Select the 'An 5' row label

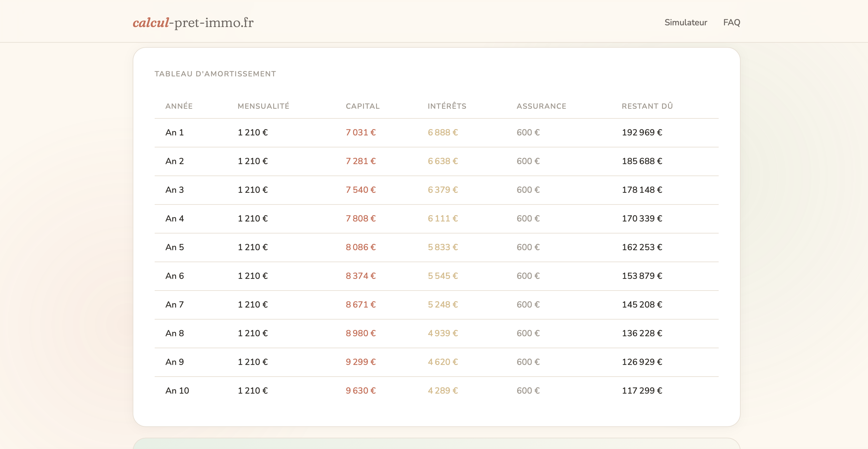point(175,247)
